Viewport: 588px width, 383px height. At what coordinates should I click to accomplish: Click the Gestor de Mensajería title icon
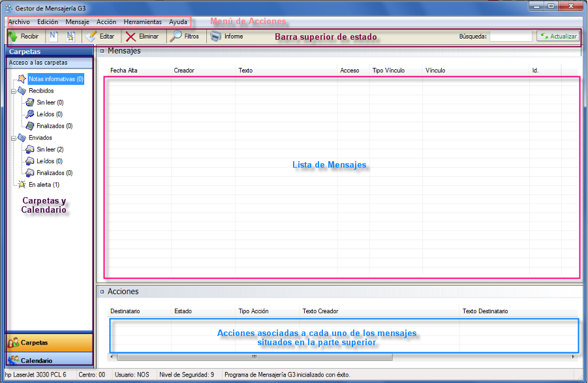pyautogui.click(x=8, y=8)
